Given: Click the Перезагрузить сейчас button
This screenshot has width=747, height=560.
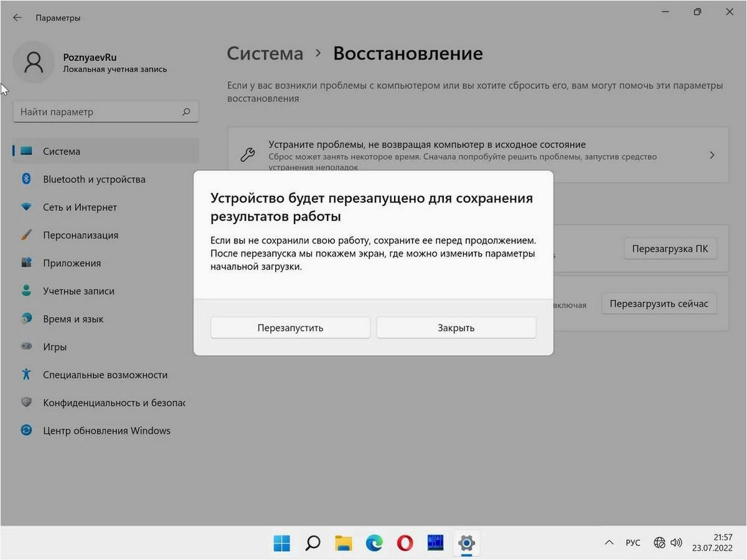Looking at the screenshot, I should click(x=659, y=304).
